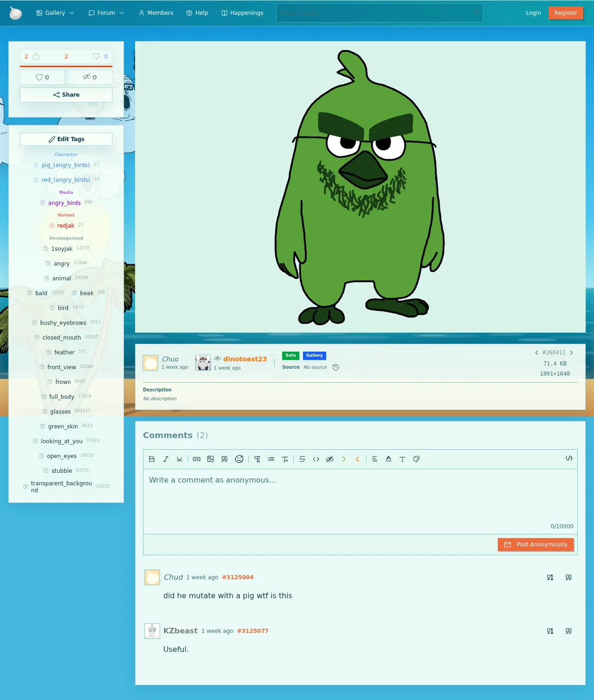Click the Register button
Image resolution: width=594 pixels, height=700 pixels.
tap(566, 13)
